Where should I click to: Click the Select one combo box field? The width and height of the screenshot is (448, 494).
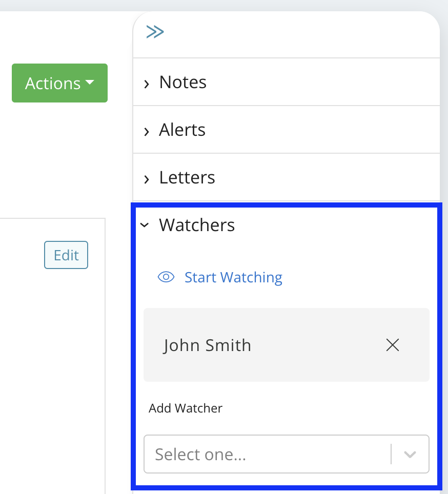[x=256, y=454]
